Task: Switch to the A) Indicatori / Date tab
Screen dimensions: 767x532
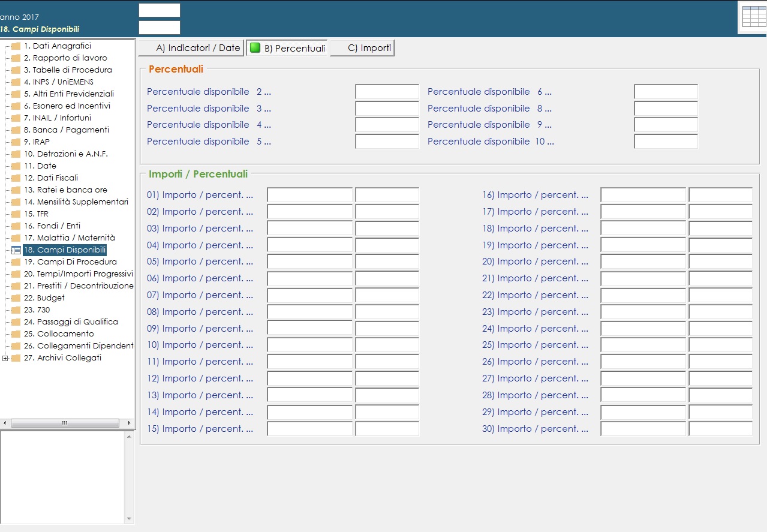Action: pyautogui.click(x=192, y=48)
